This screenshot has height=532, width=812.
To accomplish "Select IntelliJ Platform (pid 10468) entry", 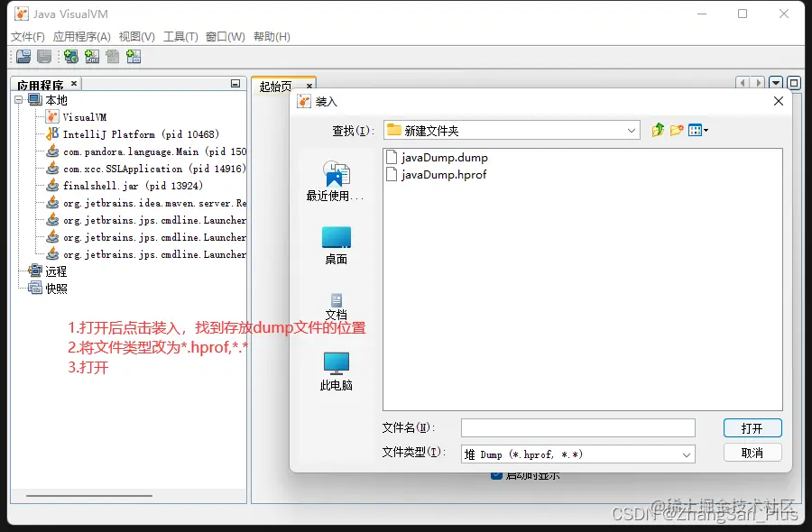I will coord(141,134).
